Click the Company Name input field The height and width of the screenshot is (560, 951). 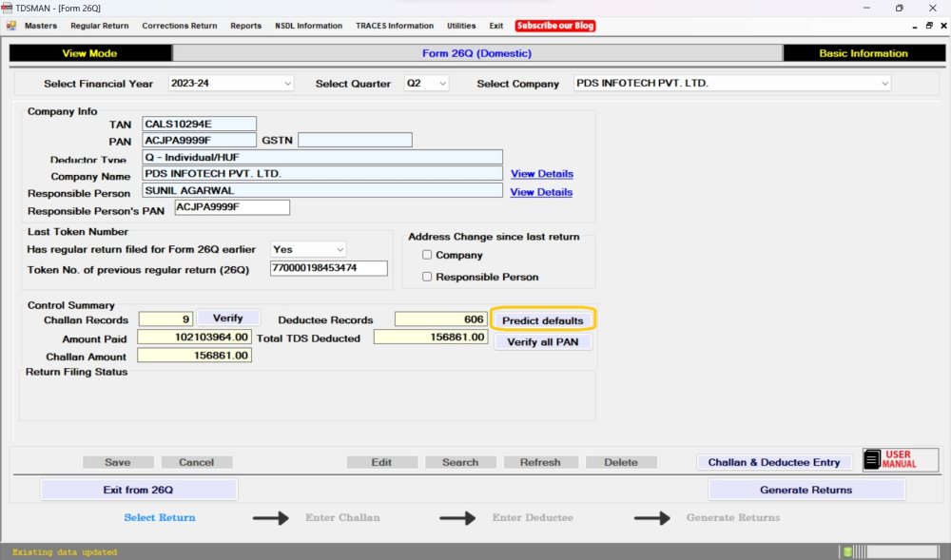[x=322, y=173]
